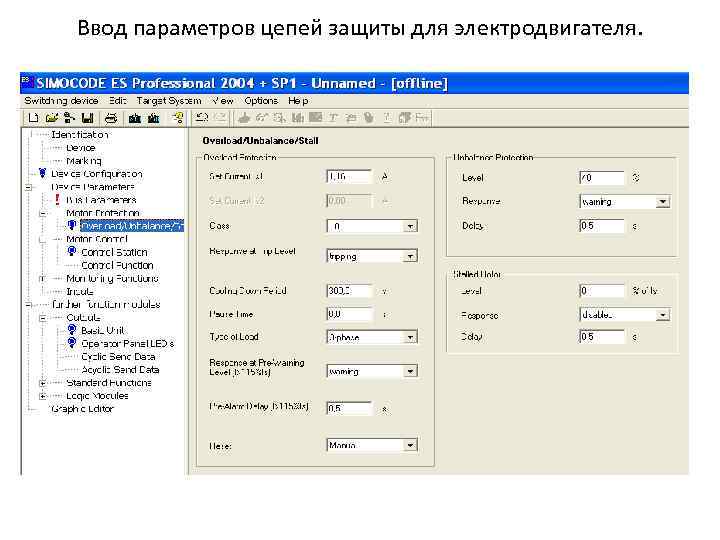Click the New file toolbar icon
This screenshot has height=540, width=720.
[33, 118]
